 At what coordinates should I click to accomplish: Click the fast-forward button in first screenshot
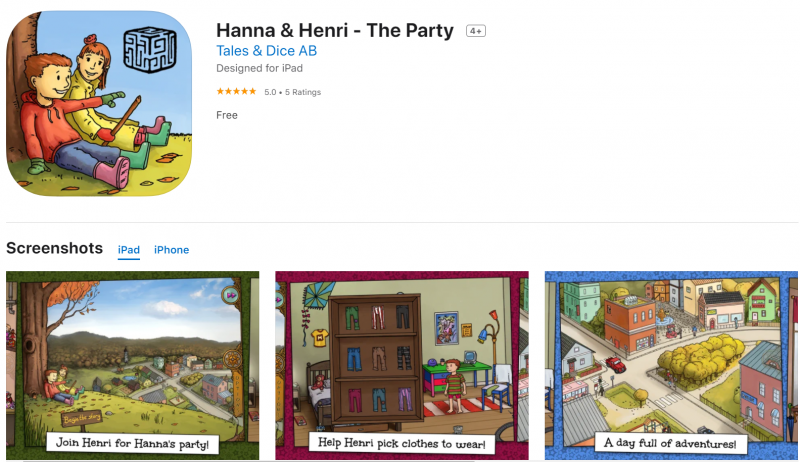[x=231, y=295]
